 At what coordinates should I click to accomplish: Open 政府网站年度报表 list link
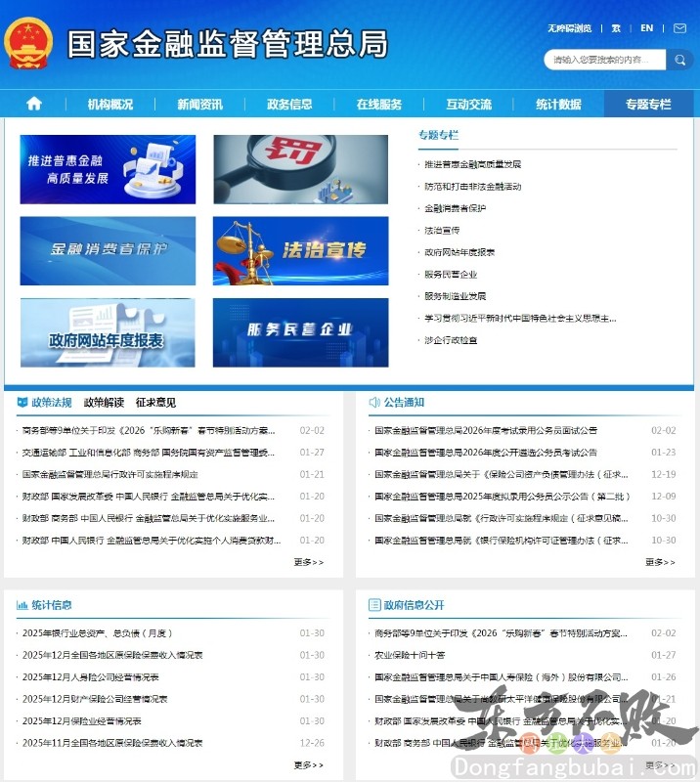[459, 252]
